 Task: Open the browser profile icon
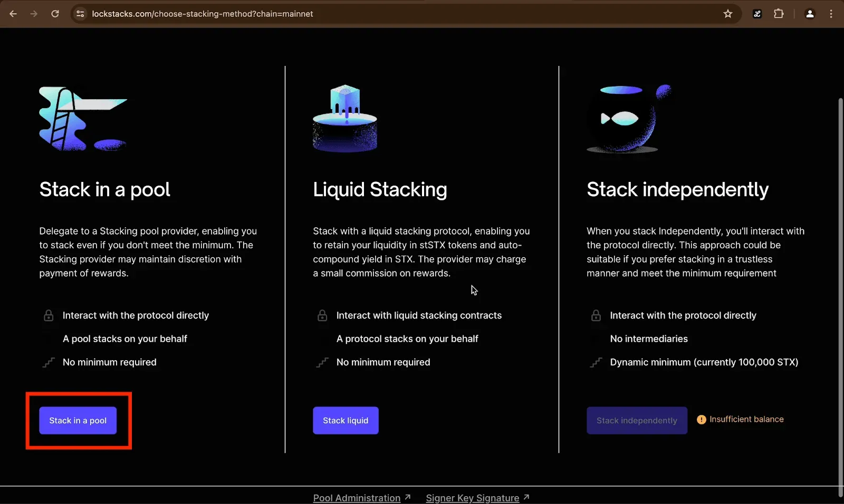pos(810,14)
